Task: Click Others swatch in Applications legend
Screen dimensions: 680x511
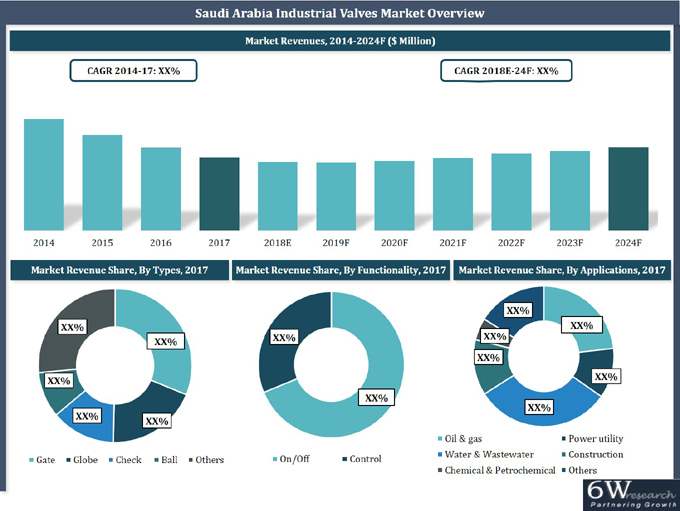Action: pyautogui.click(x=564, y=470)
